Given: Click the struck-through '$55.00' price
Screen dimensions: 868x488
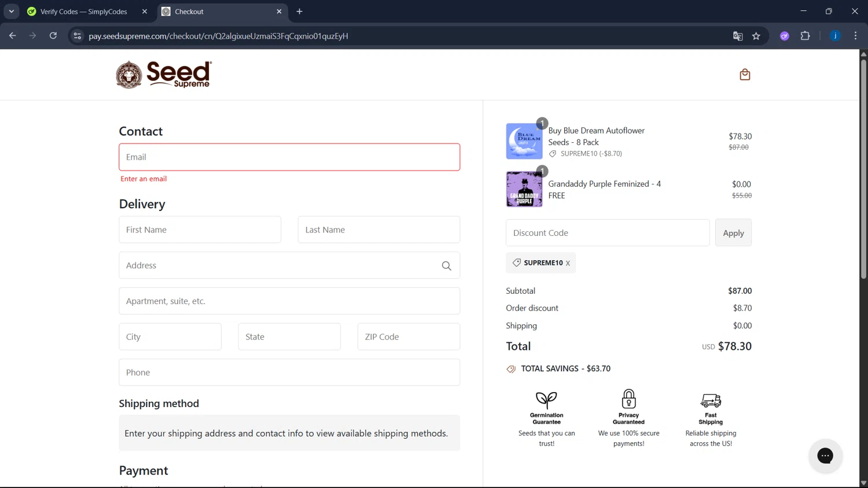Looking at the screenshot, I should (x=742, y=196).
